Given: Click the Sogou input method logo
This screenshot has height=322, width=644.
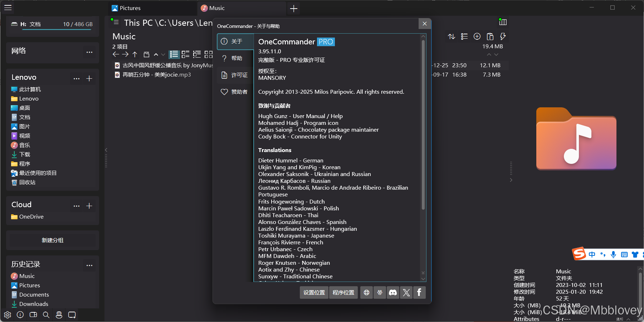Looking at the screenshot, I should tap(580, 254).
